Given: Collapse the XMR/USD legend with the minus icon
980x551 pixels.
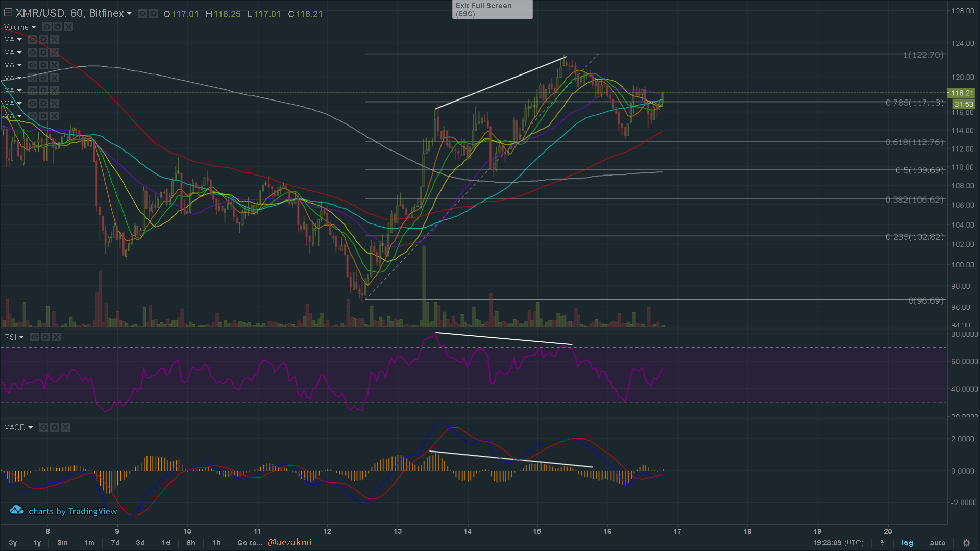Looking at the screenshot, I should 8,13.
